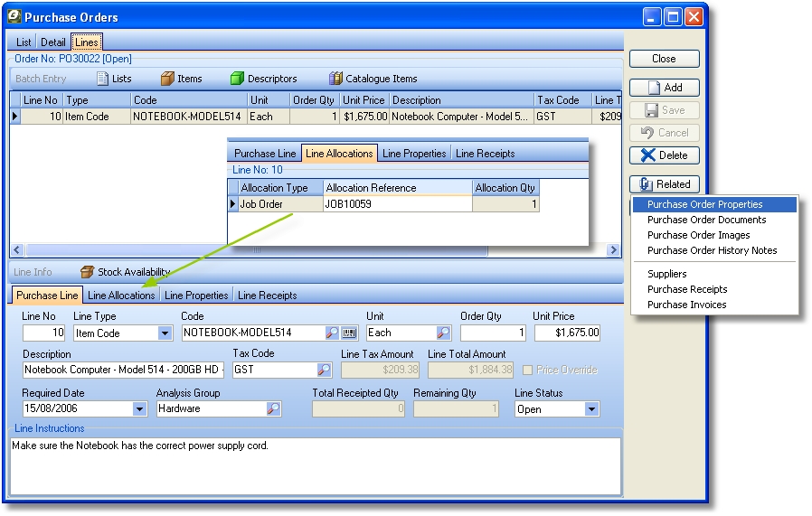812x516 pixels.
Task: Open Catalogue Items from toolbar
Action: point(335,79)
